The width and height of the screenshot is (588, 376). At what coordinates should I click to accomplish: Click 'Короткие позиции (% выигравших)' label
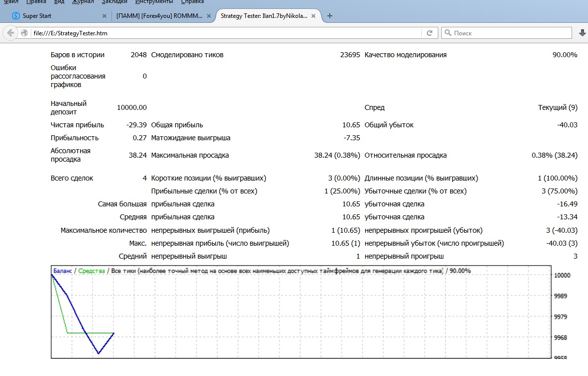point(208,178)
